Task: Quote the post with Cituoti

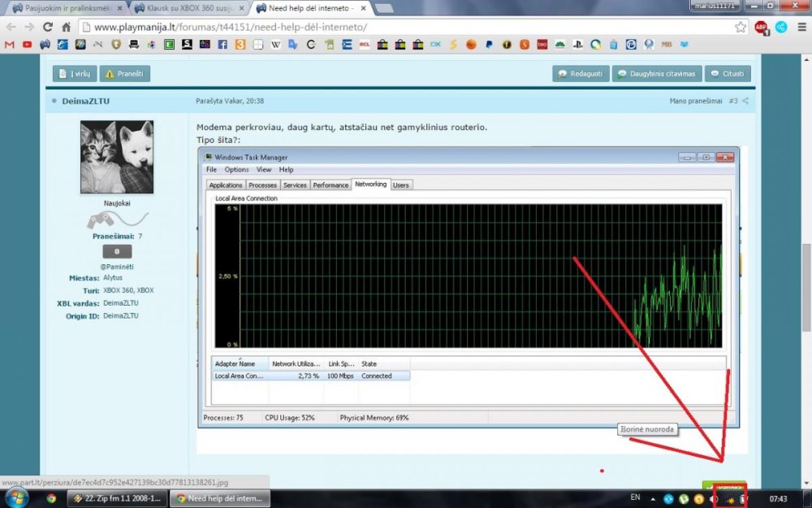Action: pyautogui.click(x=728, y=74)
